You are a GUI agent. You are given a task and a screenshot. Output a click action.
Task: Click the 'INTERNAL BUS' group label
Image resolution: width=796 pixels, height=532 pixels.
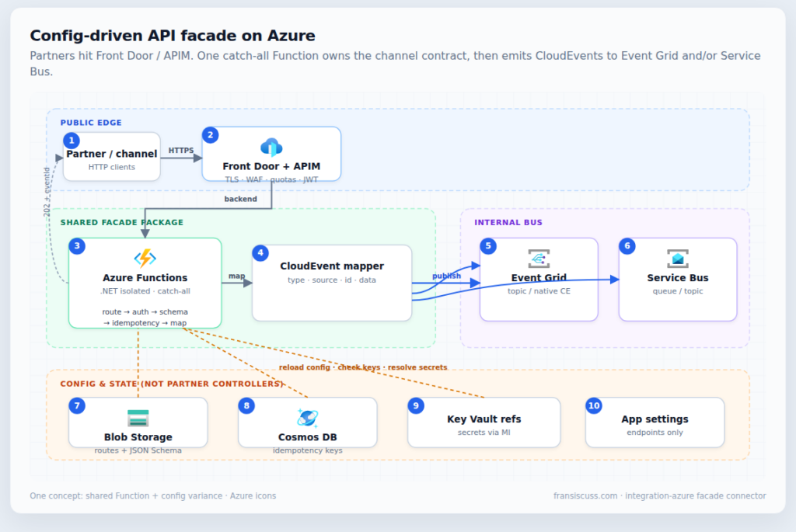click(x=508, y=222)
